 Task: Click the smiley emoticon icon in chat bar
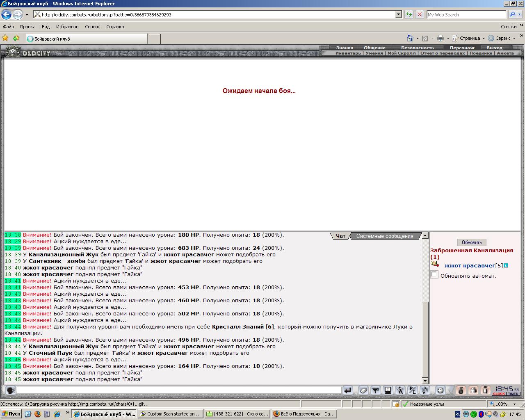point(440,390)
